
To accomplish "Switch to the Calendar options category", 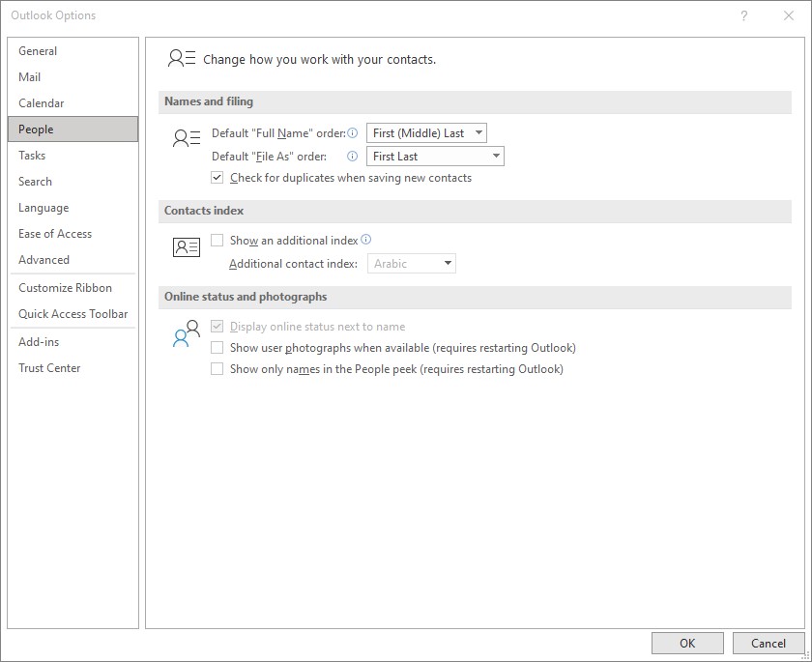I will [73, 103].
